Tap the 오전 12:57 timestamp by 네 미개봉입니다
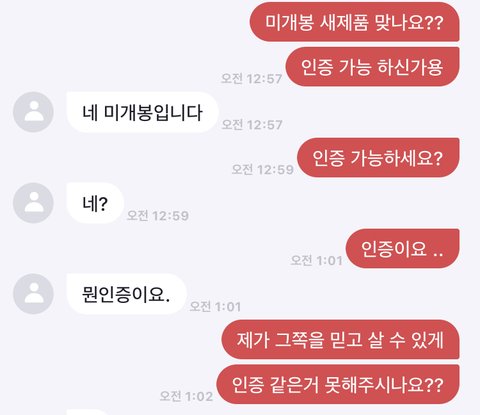Image resolution: width=480 pixels, height=415 pixels. point(252,125)
